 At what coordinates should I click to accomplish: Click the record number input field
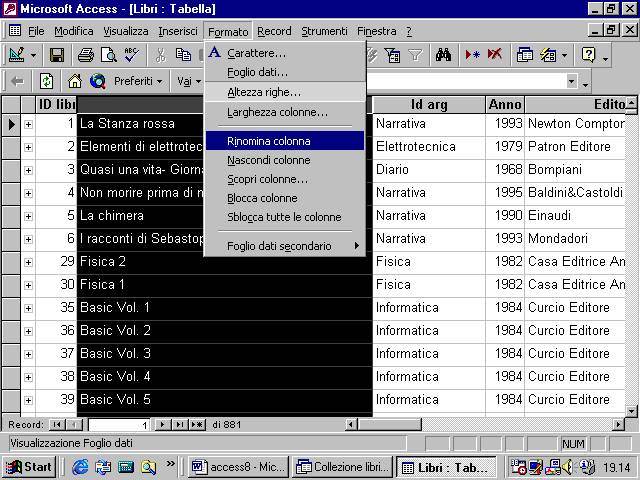pos(119,425)
